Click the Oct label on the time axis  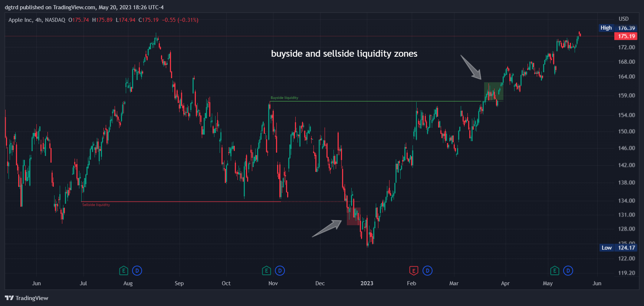pos(226,283)
